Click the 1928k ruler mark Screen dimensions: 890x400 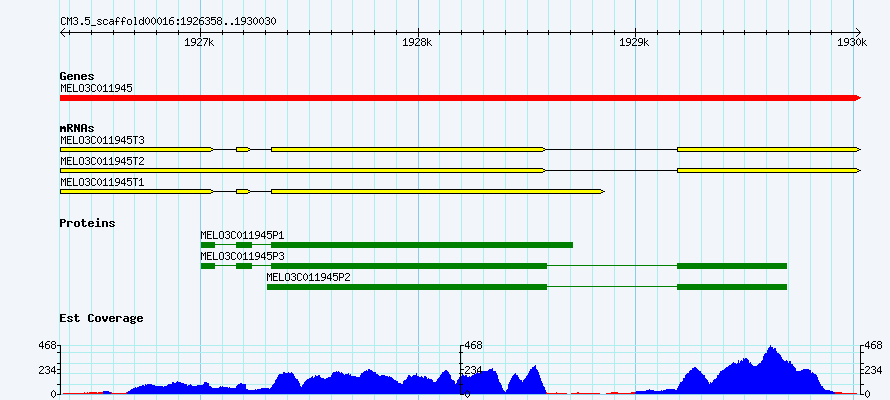click(x=417, y=43)
